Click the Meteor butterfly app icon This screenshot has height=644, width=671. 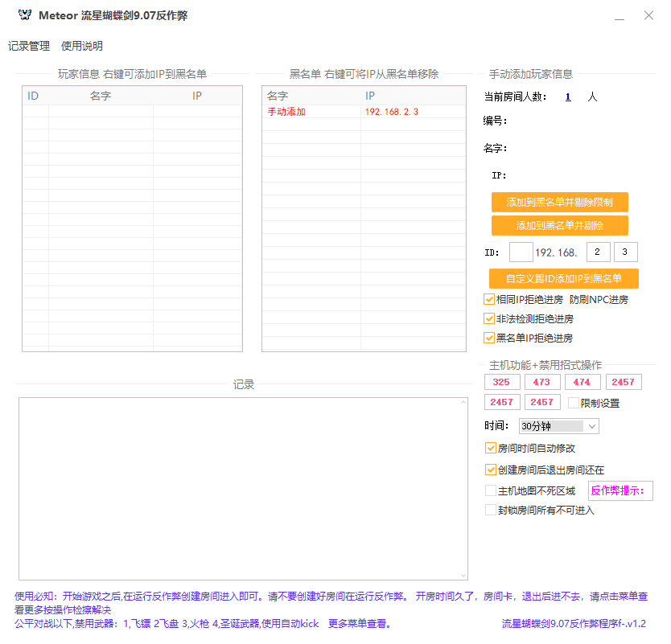[x=25, y=16]
